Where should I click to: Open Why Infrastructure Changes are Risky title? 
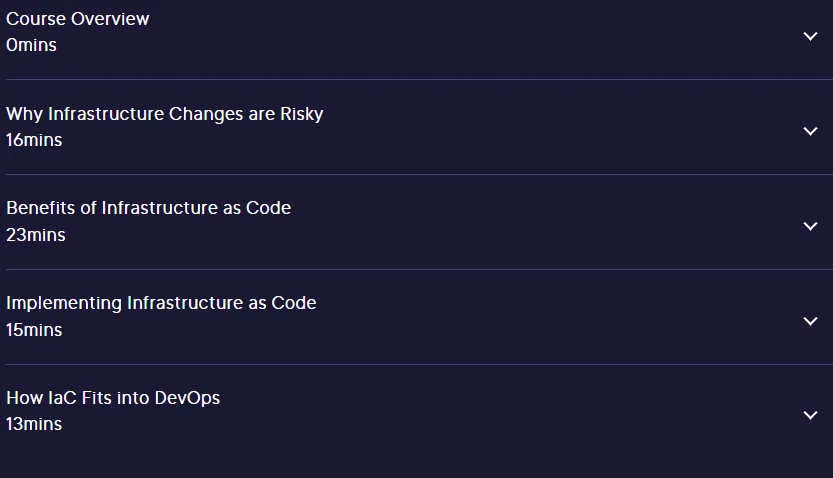click(165, 114)
